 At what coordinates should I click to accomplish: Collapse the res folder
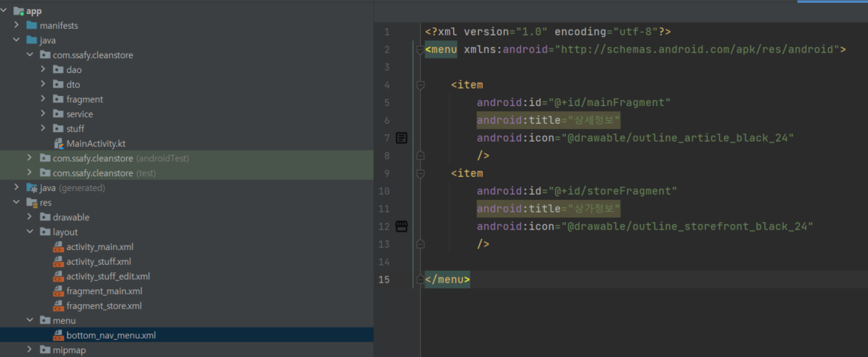tap(17, 202)
